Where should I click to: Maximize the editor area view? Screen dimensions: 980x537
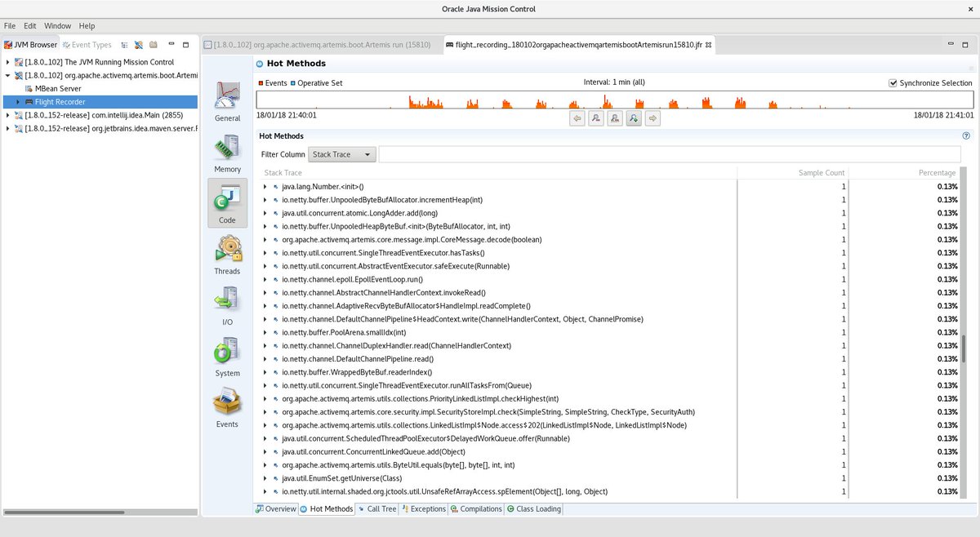point(965,44)
